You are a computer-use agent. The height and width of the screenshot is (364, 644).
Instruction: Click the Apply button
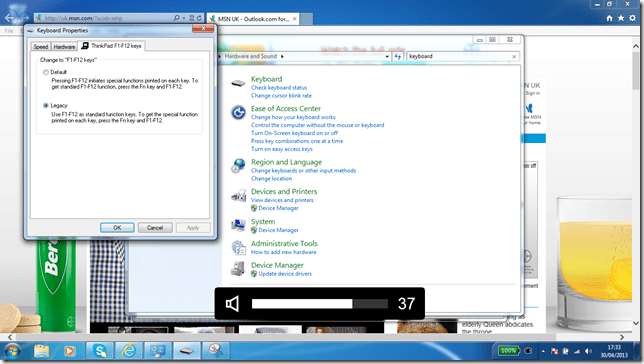tap(193, 228)
